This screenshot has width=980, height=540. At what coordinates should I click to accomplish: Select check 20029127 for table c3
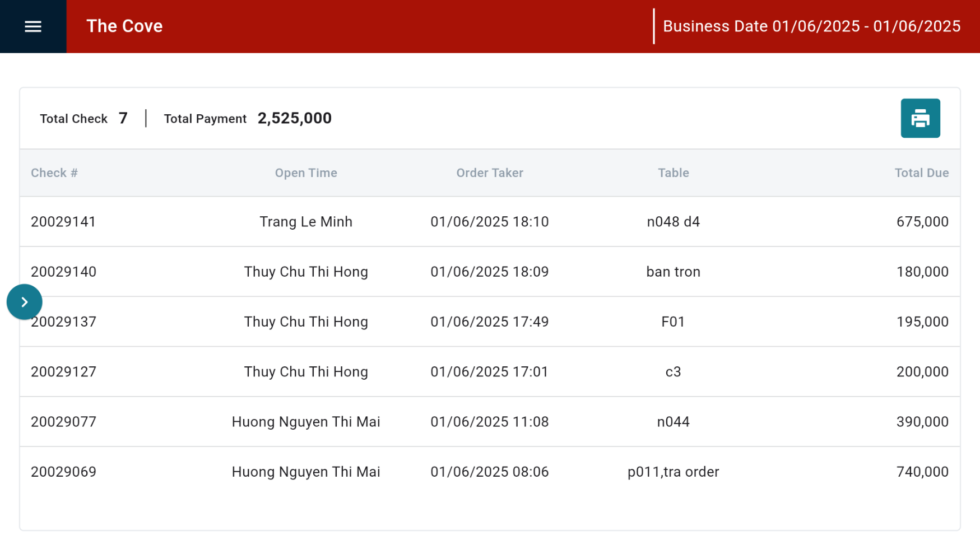tap(63, 372)
